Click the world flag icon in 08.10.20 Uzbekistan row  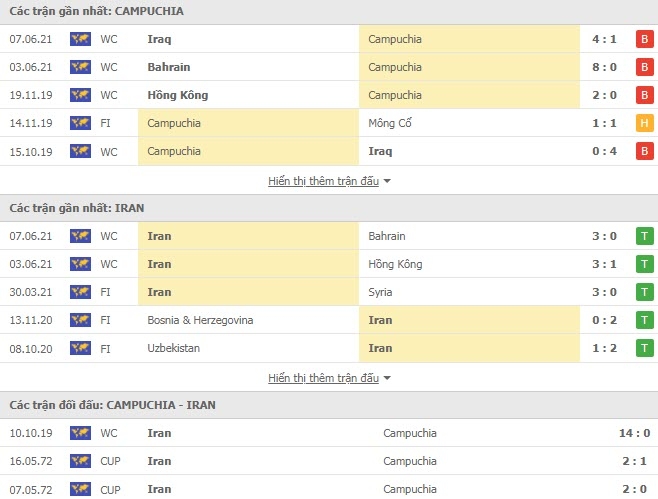[x=80, y=348]
